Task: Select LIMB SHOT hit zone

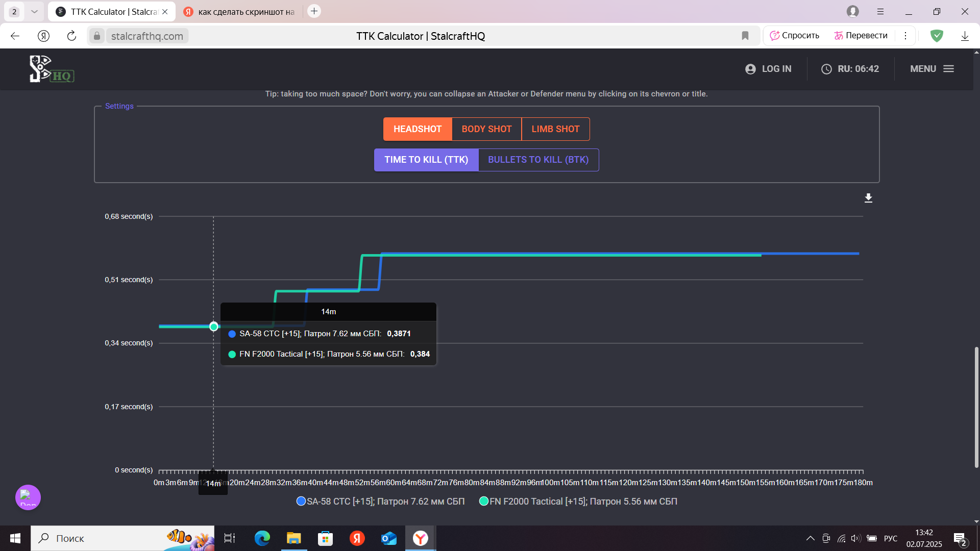Action: (x=555, y=129)
